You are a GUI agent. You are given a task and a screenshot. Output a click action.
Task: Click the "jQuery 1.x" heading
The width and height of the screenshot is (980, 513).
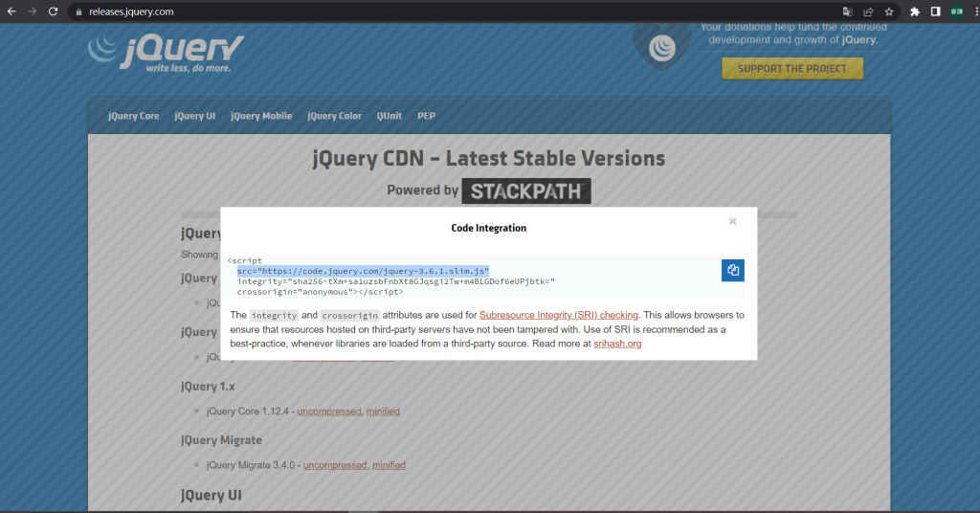(208, 386)
